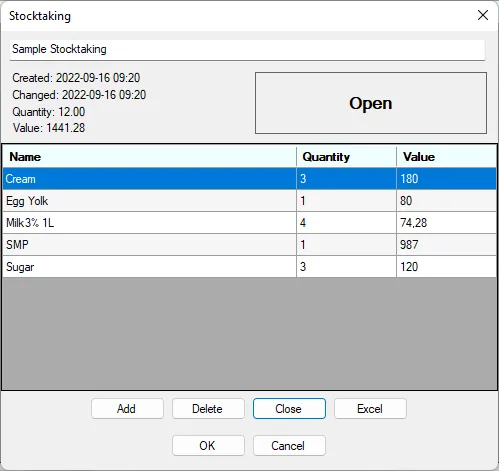Click the Created date label
This screenshot has width=499, height=471.
tap(76, 78)
